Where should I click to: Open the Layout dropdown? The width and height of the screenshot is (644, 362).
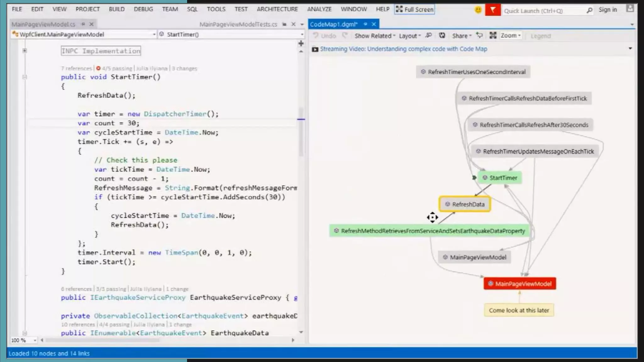tap(409, 36)
